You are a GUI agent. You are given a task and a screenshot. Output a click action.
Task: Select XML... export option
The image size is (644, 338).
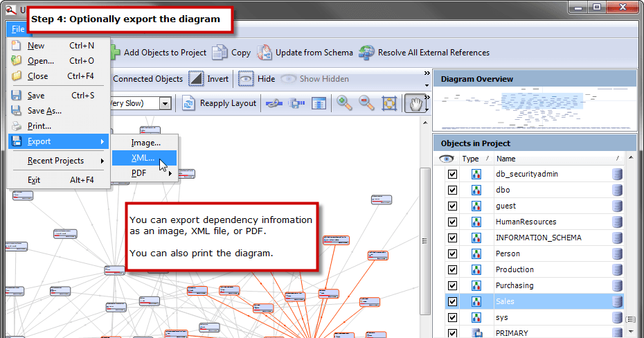(144, 158)
